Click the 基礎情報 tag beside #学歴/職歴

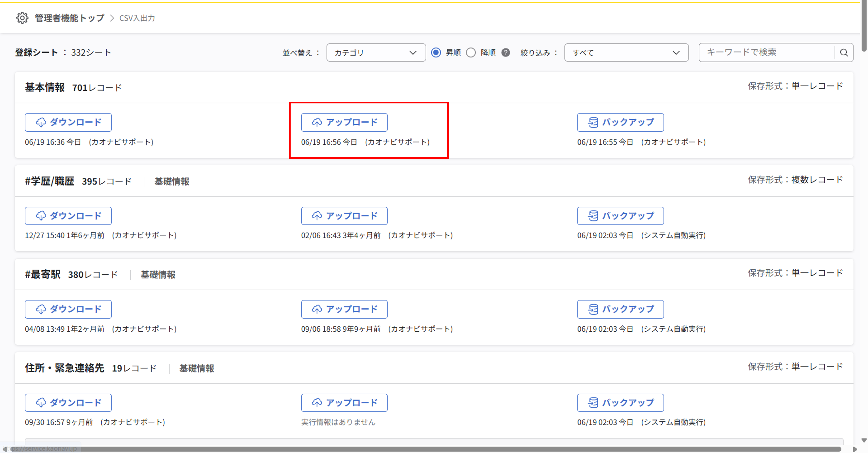click(172, 181)
